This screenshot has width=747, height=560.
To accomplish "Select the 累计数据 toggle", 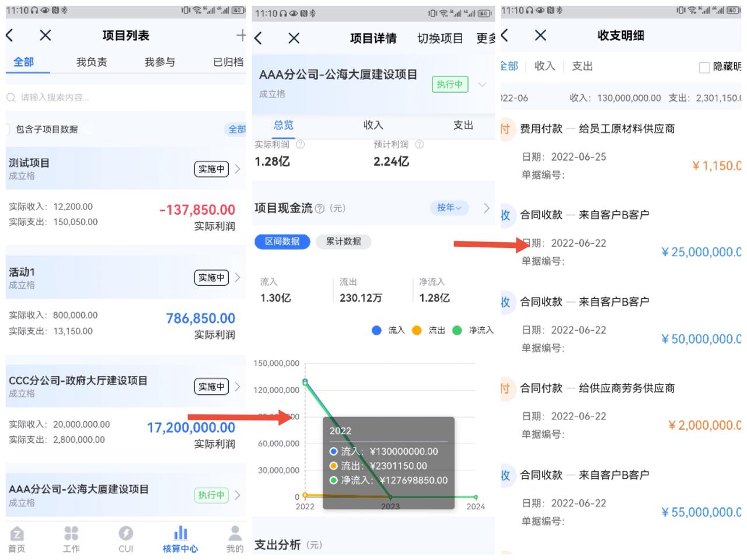I will point(343,242).
